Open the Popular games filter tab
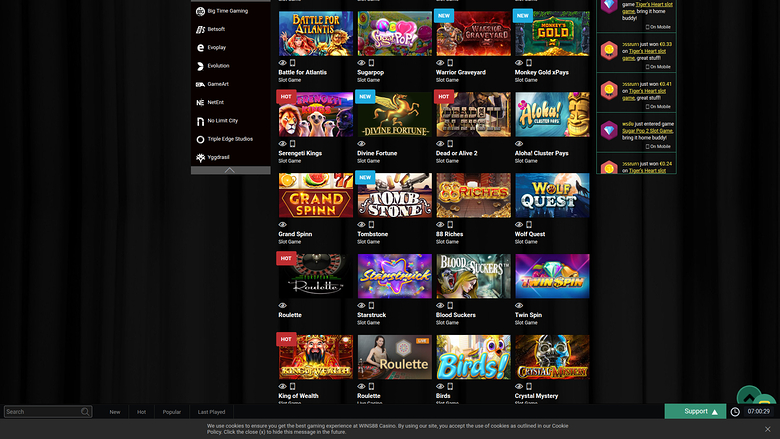 point(172,412)
